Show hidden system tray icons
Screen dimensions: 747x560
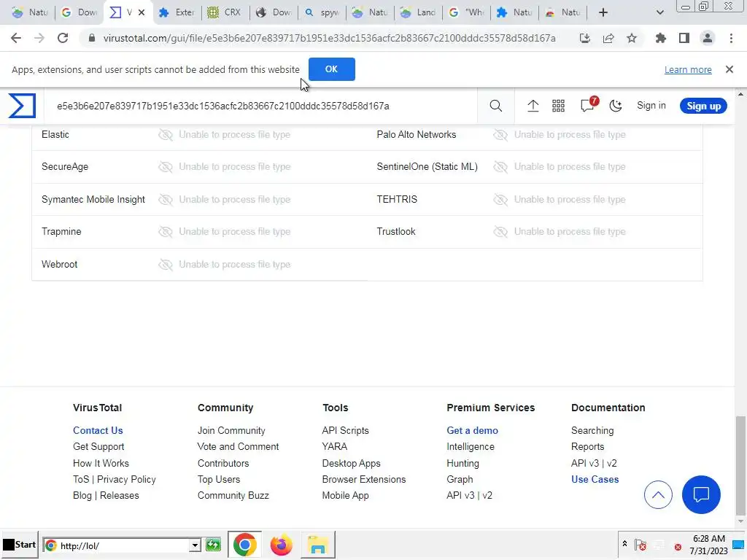click(x=624, y=544)
